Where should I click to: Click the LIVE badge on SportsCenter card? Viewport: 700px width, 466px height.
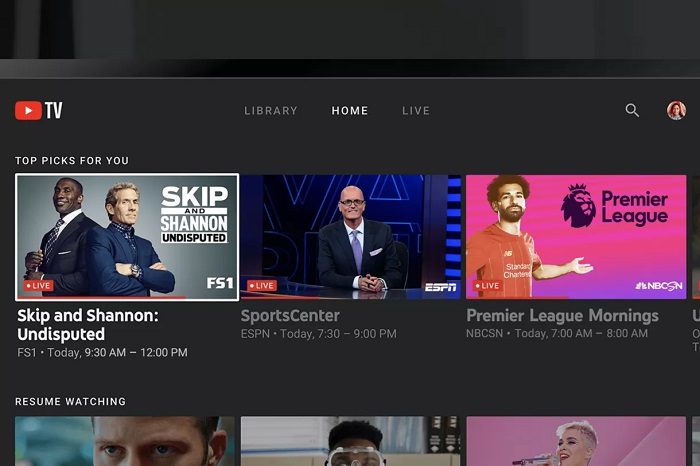pyautogui.click(x=262, y=285)
